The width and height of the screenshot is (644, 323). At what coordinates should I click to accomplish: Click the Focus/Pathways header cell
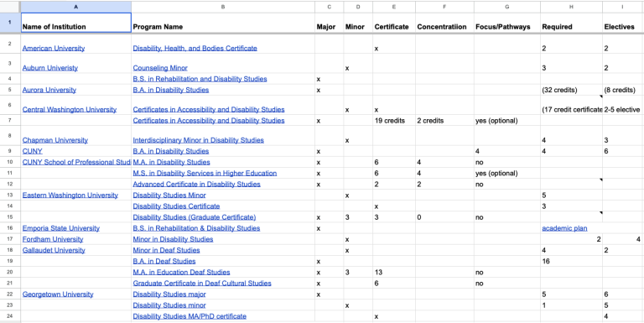click(506, 23)
